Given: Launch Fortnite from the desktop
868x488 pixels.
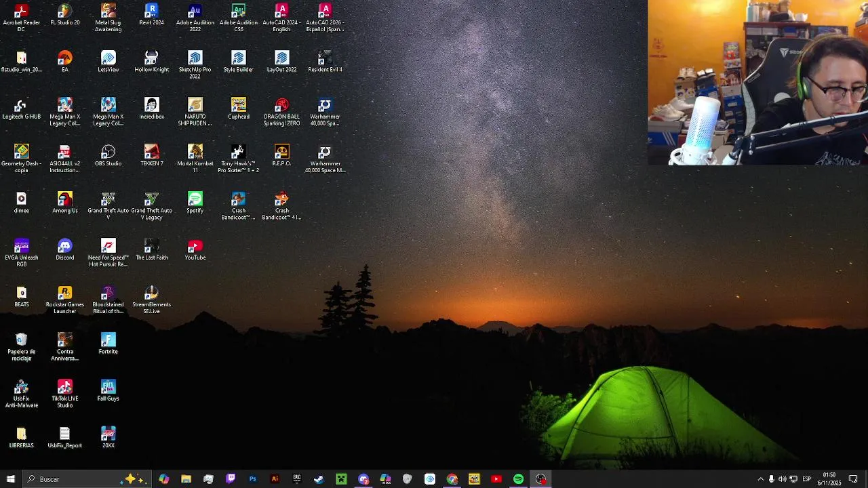Looking at the screenshot, I should [108, 343].
